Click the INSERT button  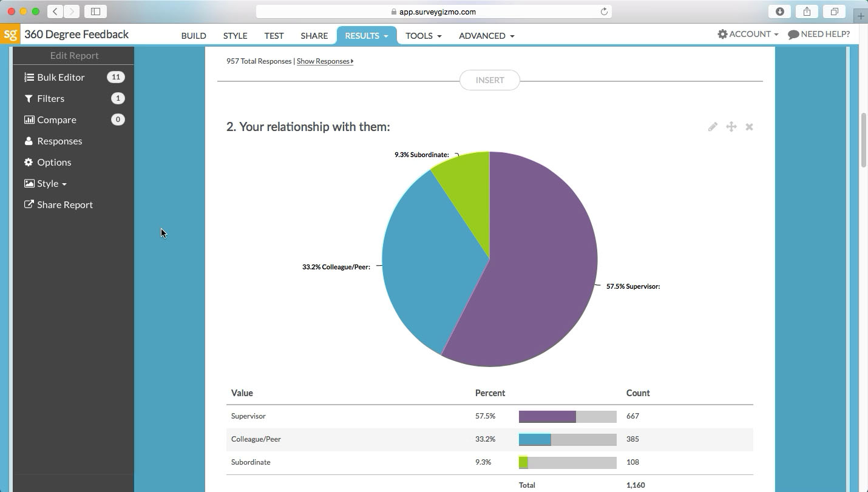[x=489, y=79]
